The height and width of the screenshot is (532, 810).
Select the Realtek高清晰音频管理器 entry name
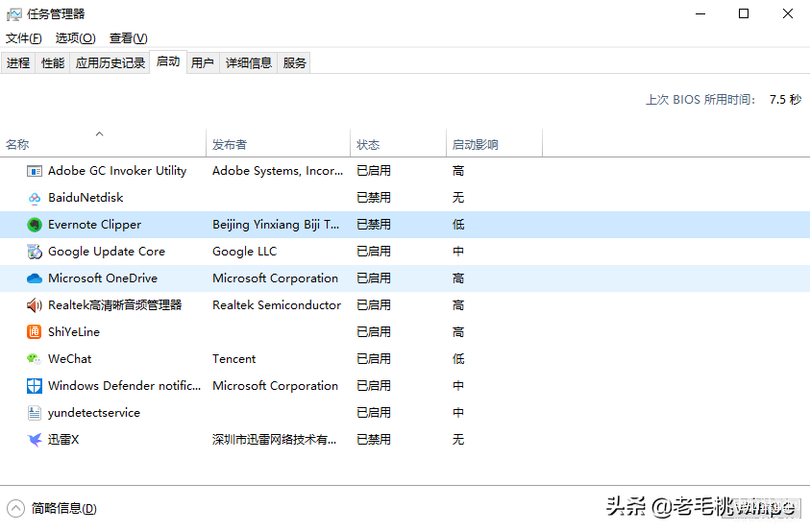tap(114, 305)
